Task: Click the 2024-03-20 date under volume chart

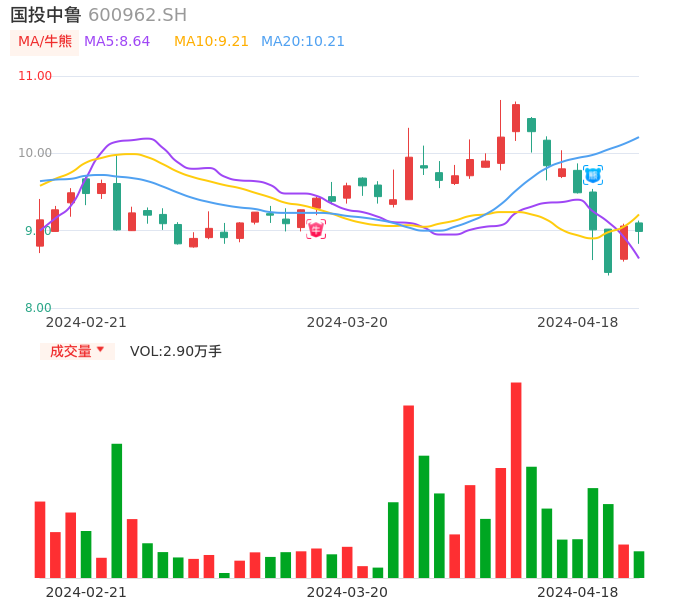Action: pyautogui.click(x=347, y=592)
